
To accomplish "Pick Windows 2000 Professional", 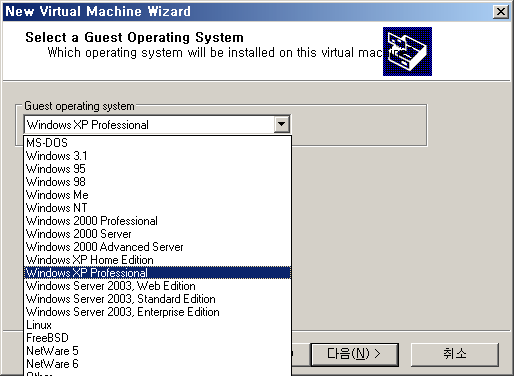I will [x=157, y=221].
